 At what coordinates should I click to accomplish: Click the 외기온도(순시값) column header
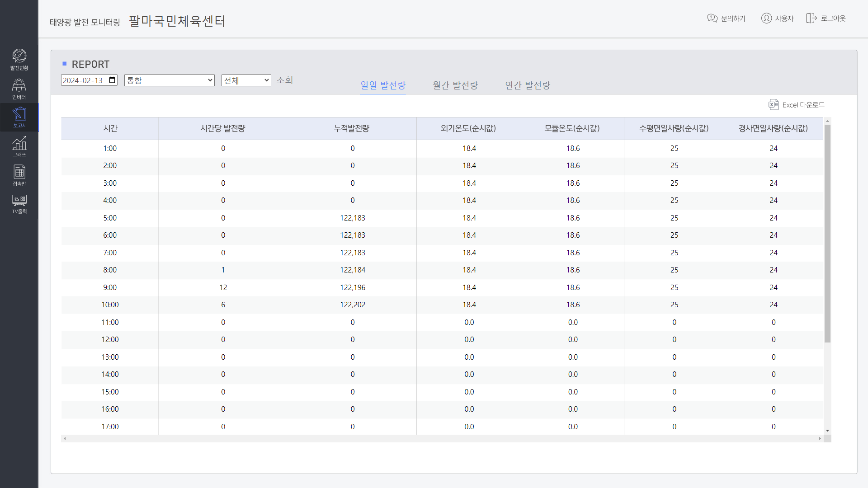coord(469,128)
